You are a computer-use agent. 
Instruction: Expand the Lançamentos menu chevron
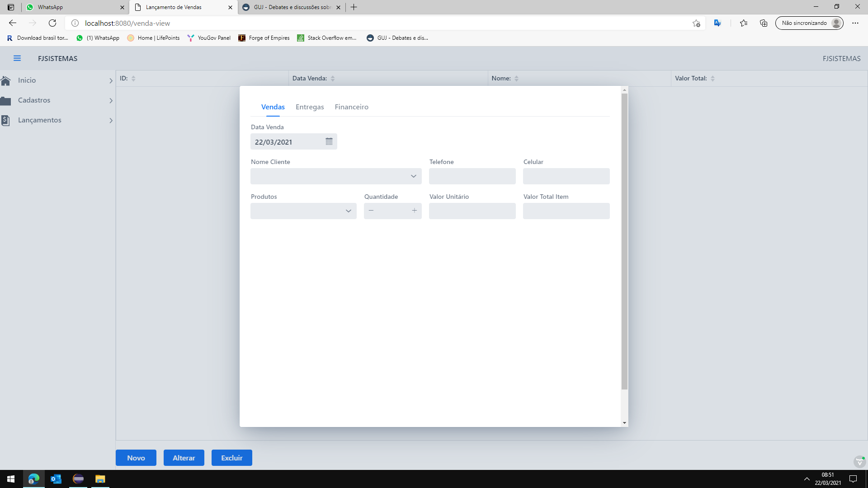click(111, 121)
